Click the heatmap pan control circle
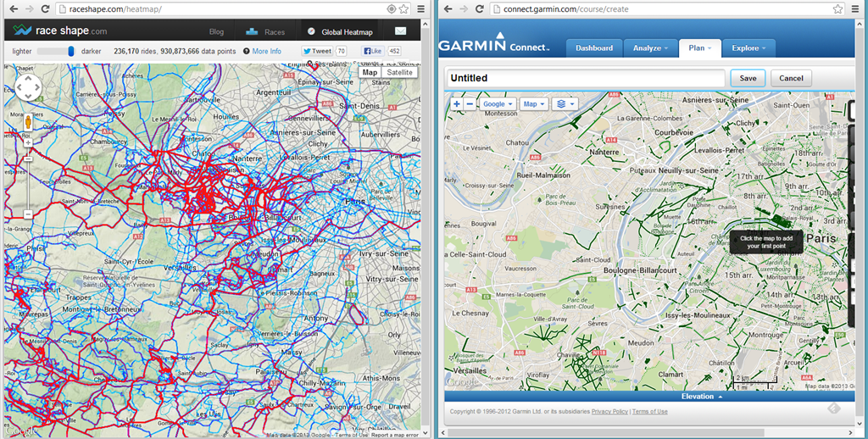868x439 pixels. coord(28,87)
